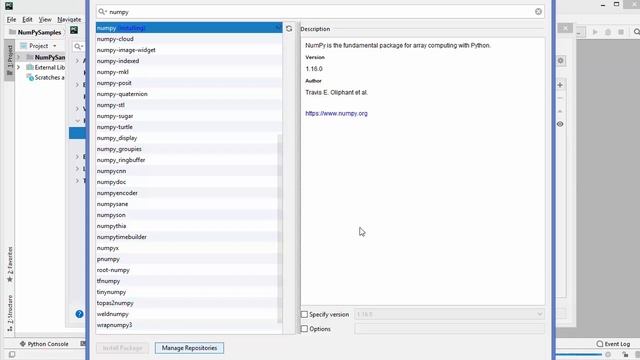Open 2: Favorites side tab
The width and height of the screenshot is (640, 360).
point(10,264)
